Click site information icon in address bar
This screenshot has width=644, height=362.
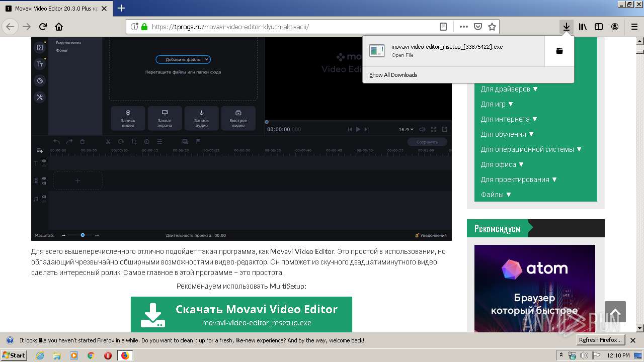click(x=134, y=27)
